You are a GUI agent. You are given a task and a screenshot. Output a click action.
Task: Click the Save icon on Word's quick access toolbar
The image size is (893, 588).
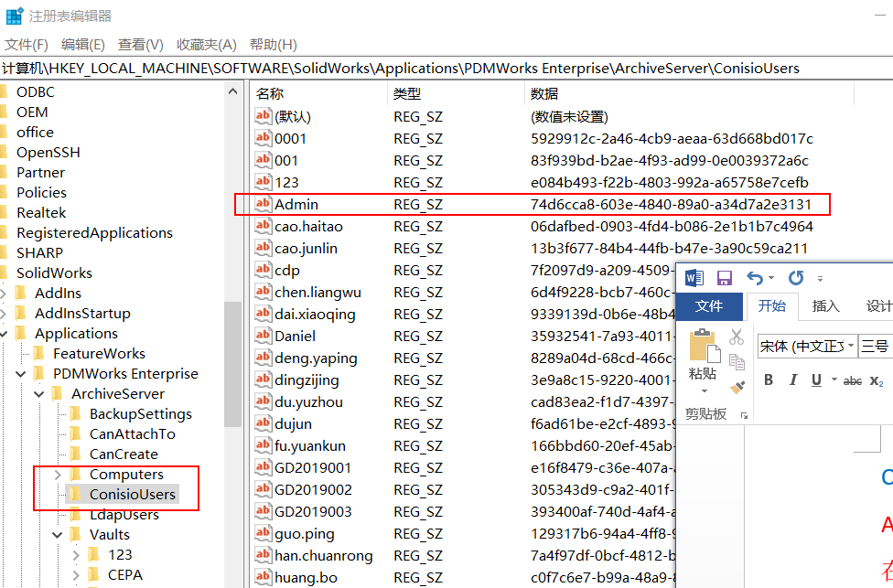[x=725, y=277]
